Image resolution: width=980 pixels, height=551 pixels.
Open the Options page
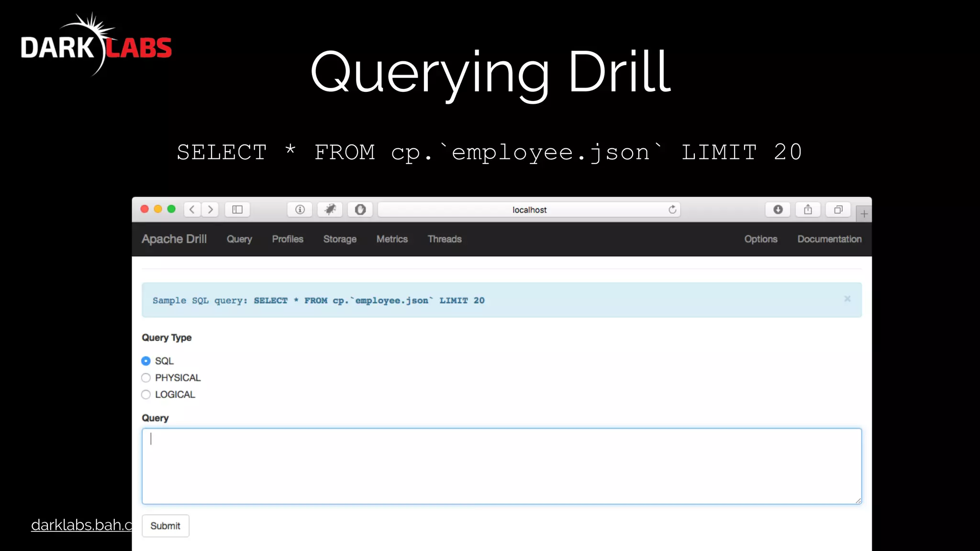point(761,239)
